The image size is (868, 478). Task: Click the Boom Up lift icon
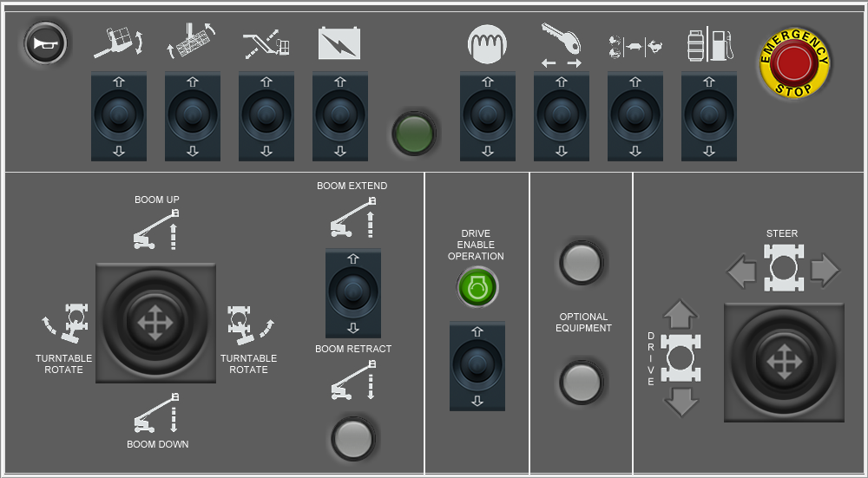156,229
